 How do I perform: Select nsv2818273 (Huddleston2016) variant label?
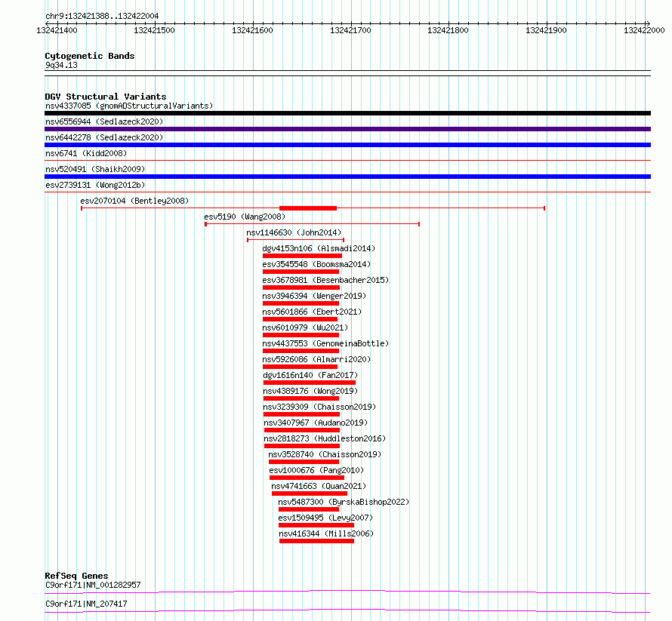coord(325,438)
